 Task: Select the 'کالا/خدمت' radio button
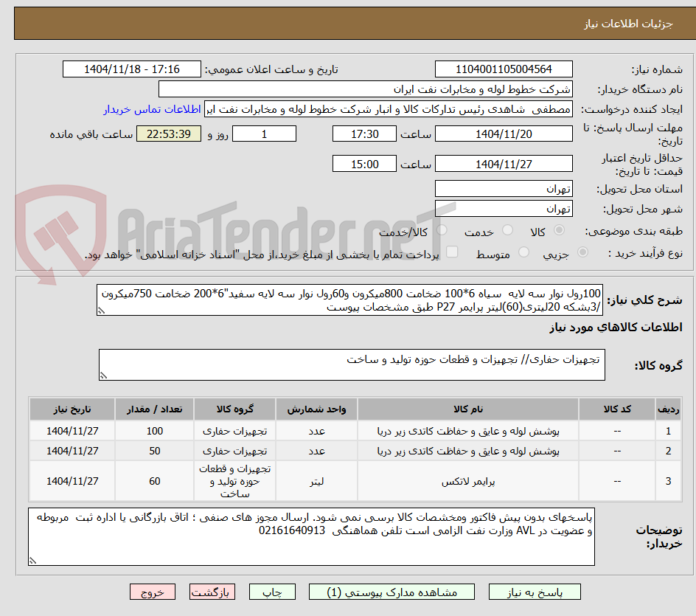tap(442, 230)
